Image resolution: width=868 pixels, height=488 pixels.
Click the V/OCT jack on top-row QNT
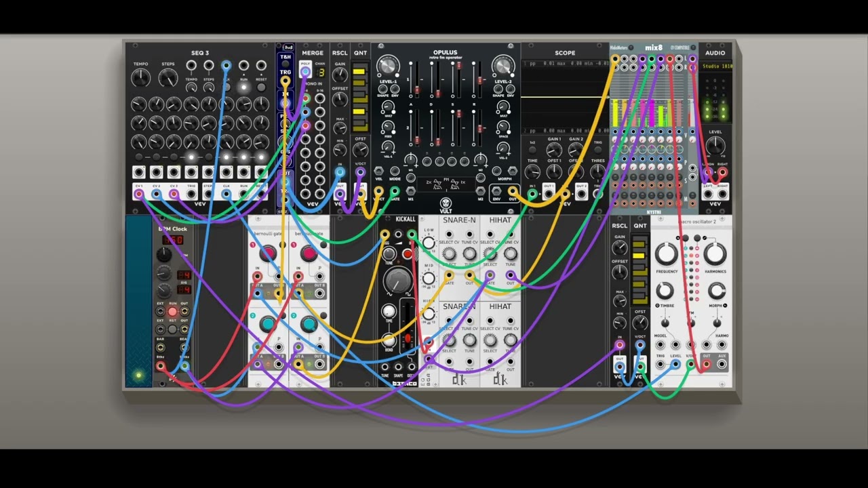coord(360,173)
